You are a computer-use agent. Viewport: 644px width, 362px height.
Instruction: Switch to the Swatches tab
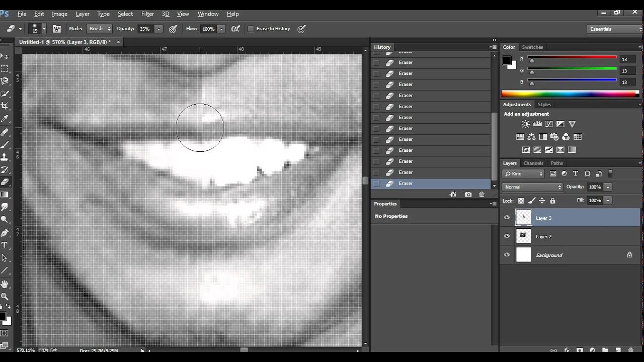(532, 47)
